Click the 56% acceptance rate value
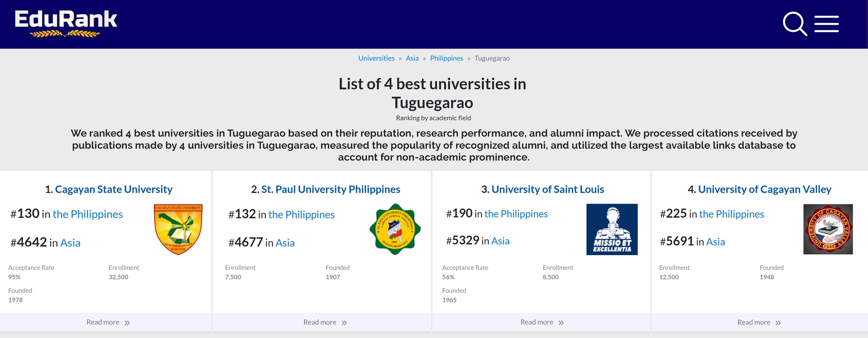 [x=448, y=277]
